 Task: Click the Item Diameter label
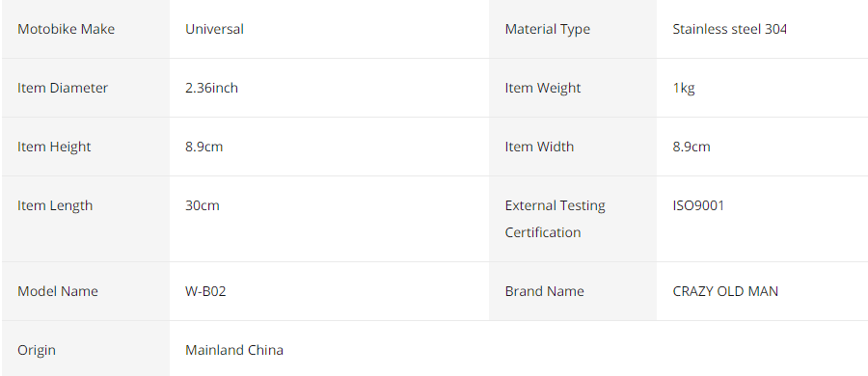[x=63, y=88]
